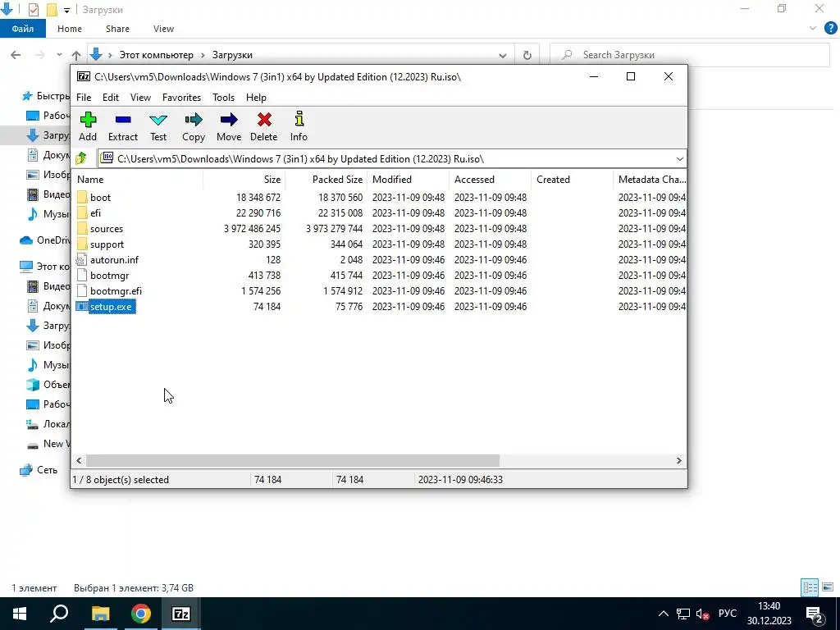Viewport: 840px width, 630px height.
Task: Switch the РУС input language indicator
Action: tap(727, 614)
